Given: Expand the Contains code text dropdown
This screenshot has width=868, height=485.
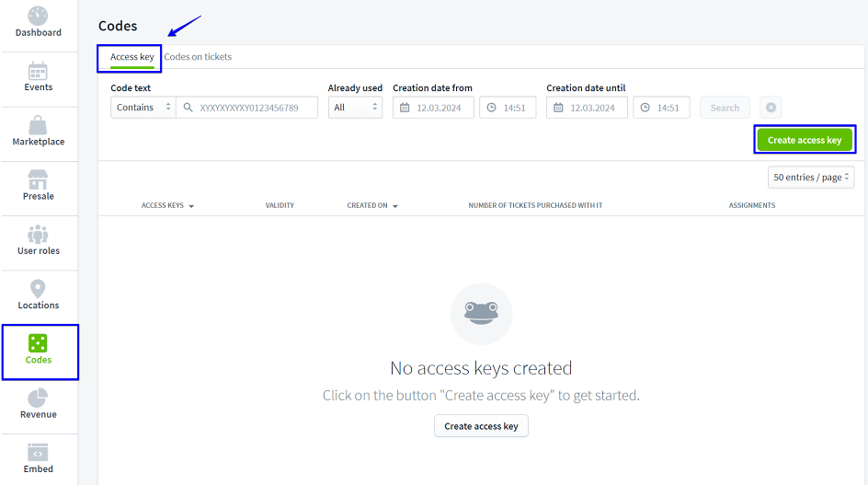Looking at the screenshot, I should 143,108.
